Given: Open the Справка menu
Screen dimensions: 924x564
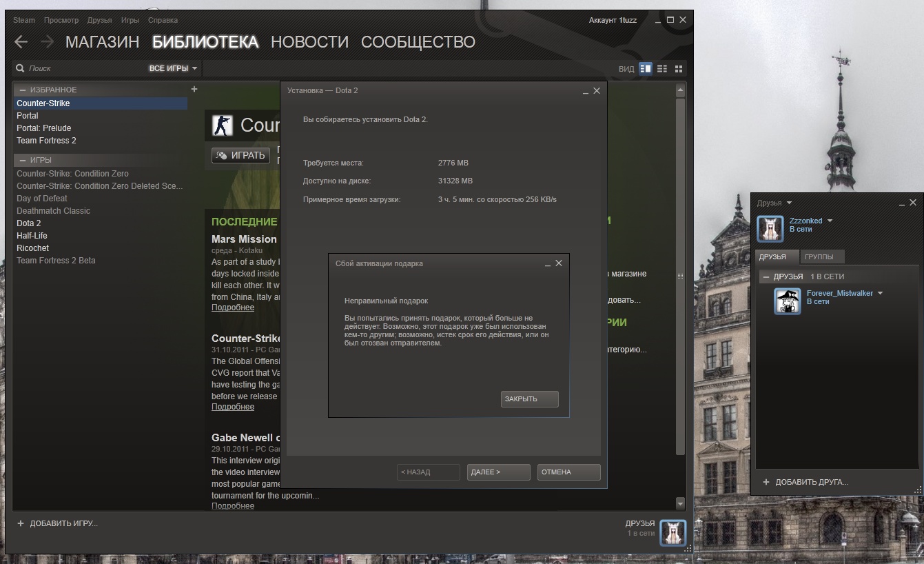Looking at the screenshot, I should [x=163, y=20].
